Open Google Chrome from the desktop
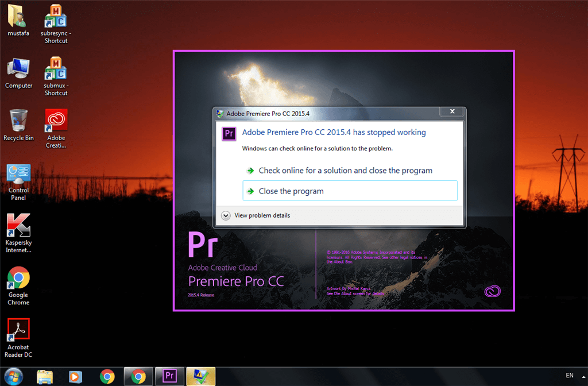Image resolution: width=588 pixels, height=386 pixels. (18, 277)
